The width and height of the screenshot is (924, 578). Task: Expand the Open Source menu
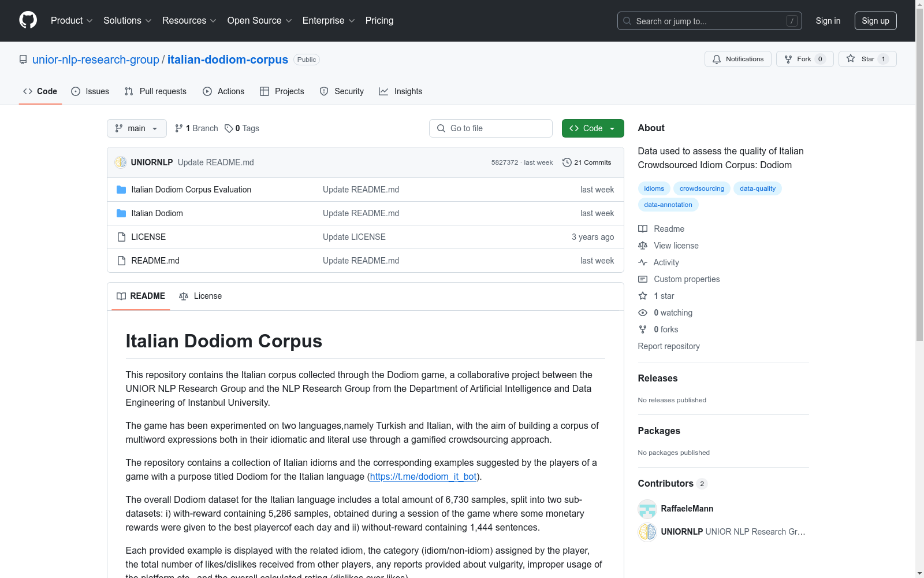259,21
